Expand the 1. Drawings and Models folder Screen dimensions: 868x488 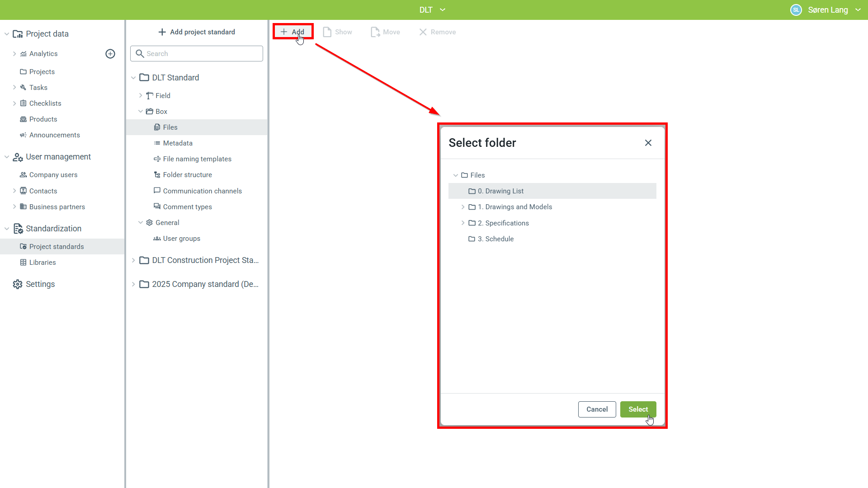click(463, 207)
